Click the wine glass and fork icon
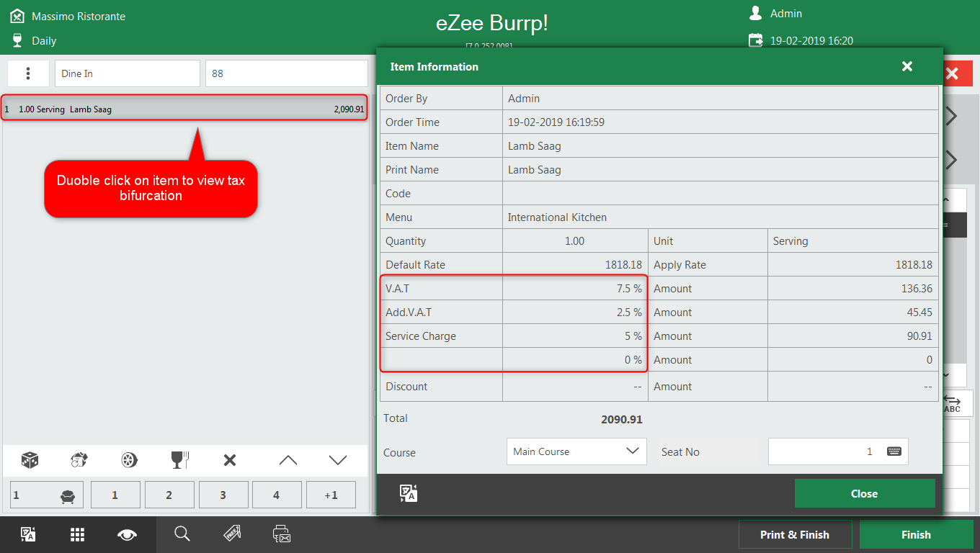Screen dimensions: 980x553 point(179,460)
